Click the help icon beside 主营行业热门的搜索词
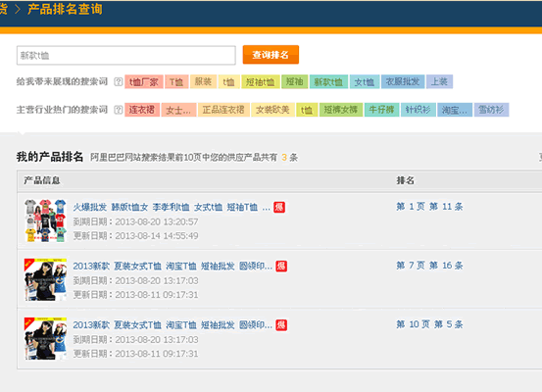 tap(119, 110)
